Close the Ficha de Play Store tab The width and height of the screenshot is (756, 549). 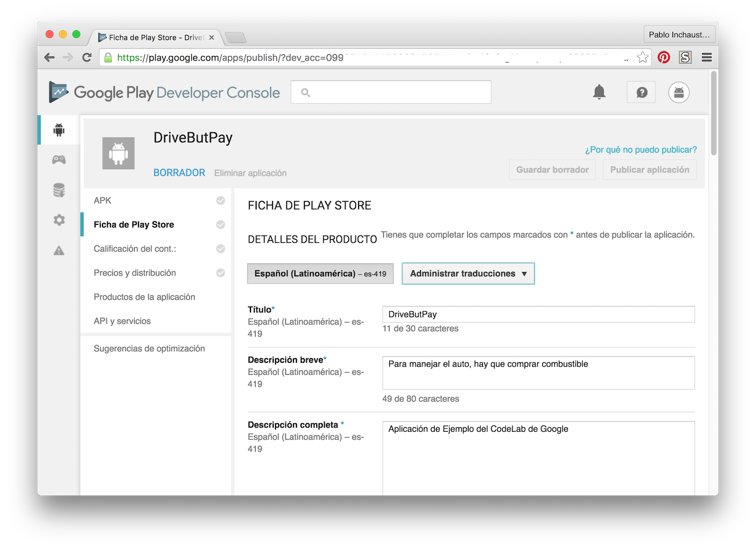[x=212, y=37]
